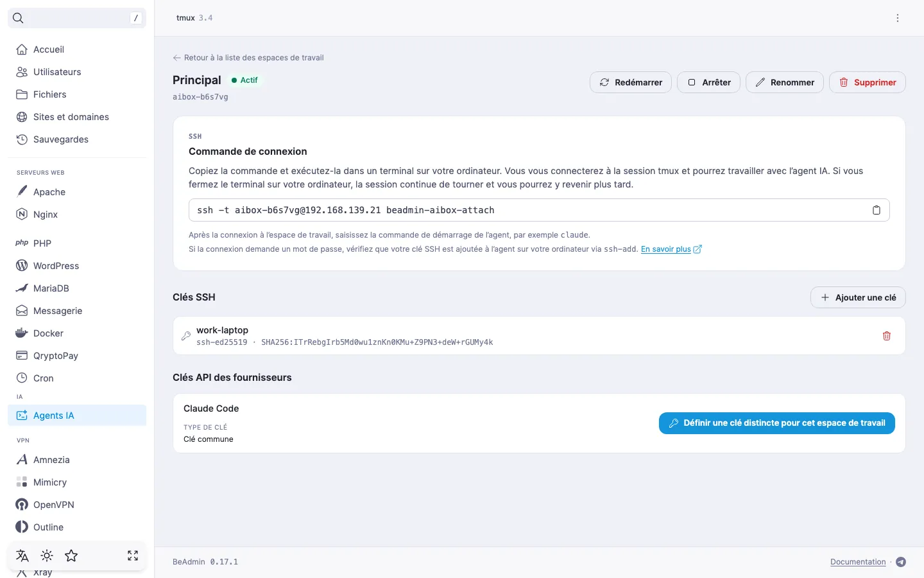Open the Outline VPN page
924x578 pixels.
(x=77, y=527)
